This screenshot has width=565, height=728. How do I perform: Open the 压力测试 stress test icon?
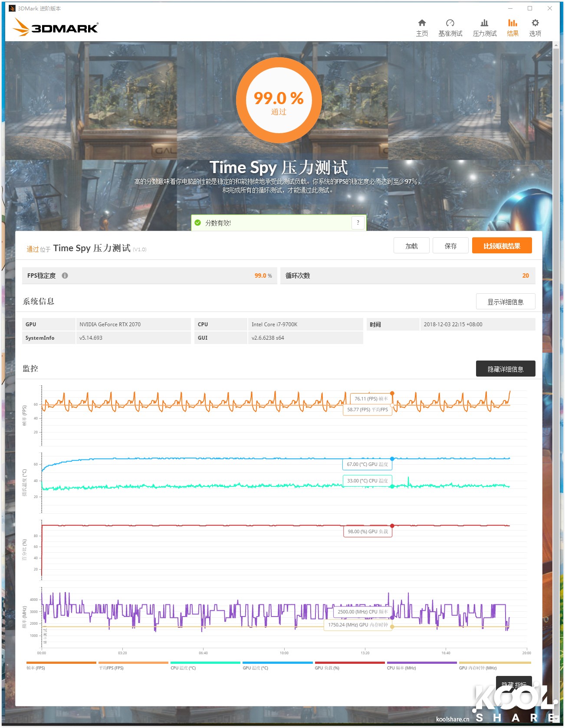click(x=484, y=23)
